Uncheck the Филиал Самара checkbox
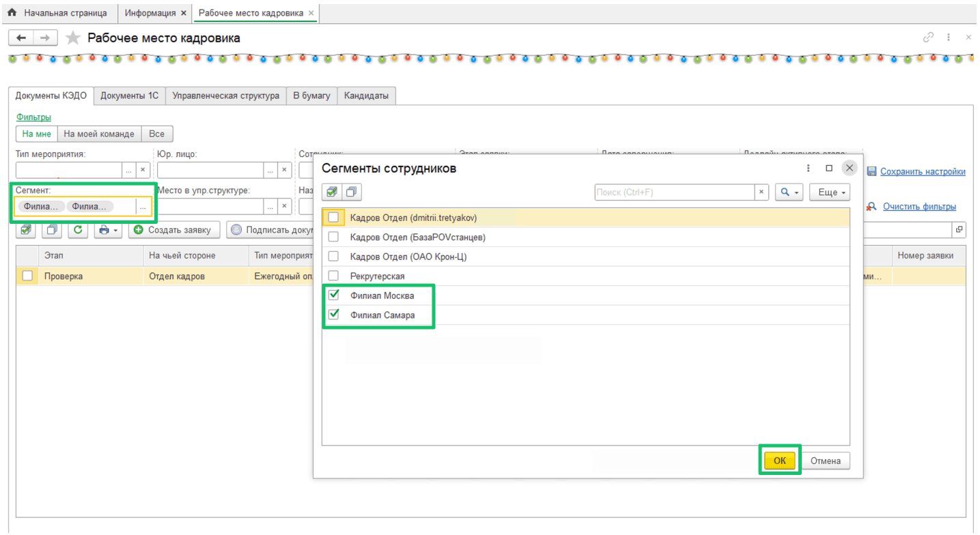 coord(334,315)
